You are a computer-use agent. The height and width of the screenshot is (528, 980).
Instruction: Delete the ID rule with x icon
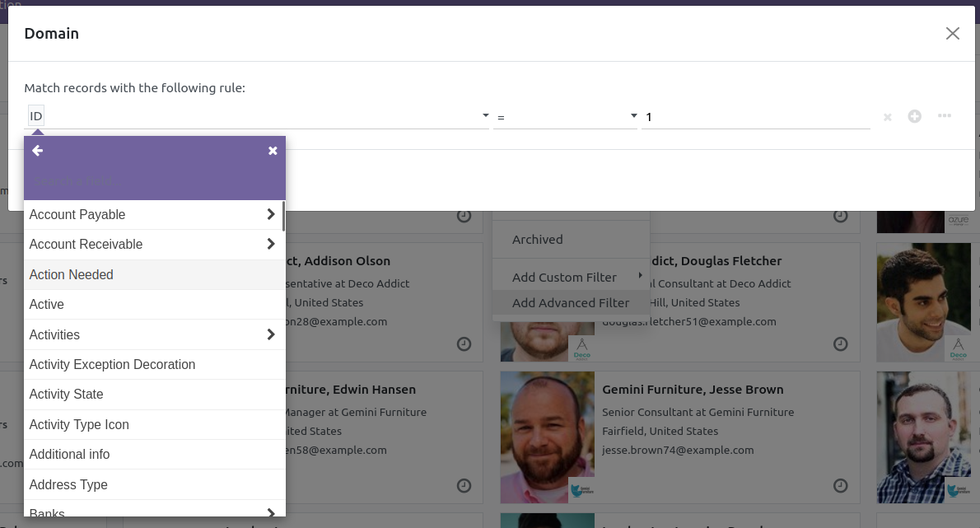[x=888, y=117]
